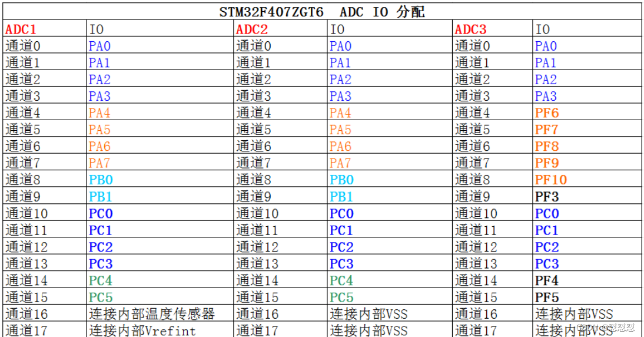Select 通道8 in the ADC2 column
Image resolution: width=644 pixels, height=337 pixels.
253,180
